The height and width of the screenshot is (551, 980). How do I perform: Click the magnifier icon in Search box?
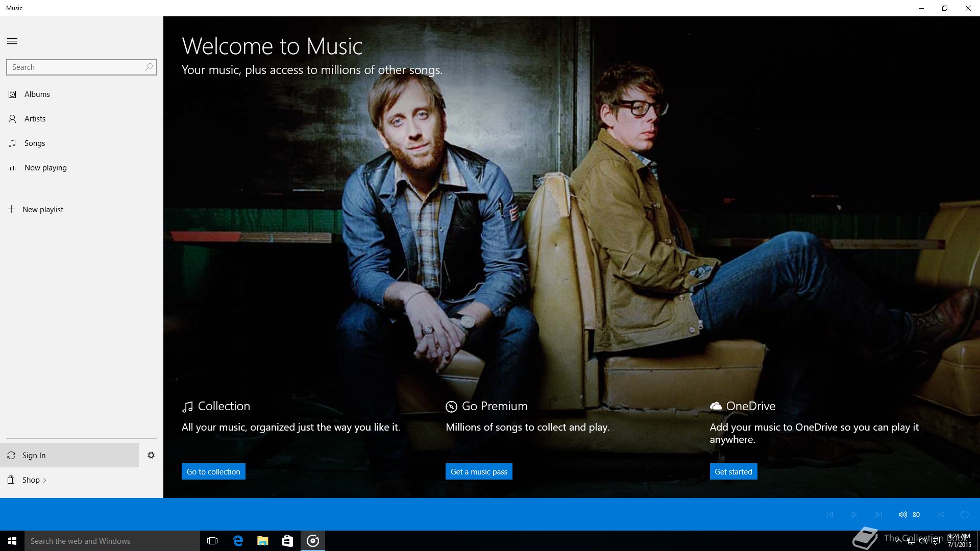pos(149,67)
